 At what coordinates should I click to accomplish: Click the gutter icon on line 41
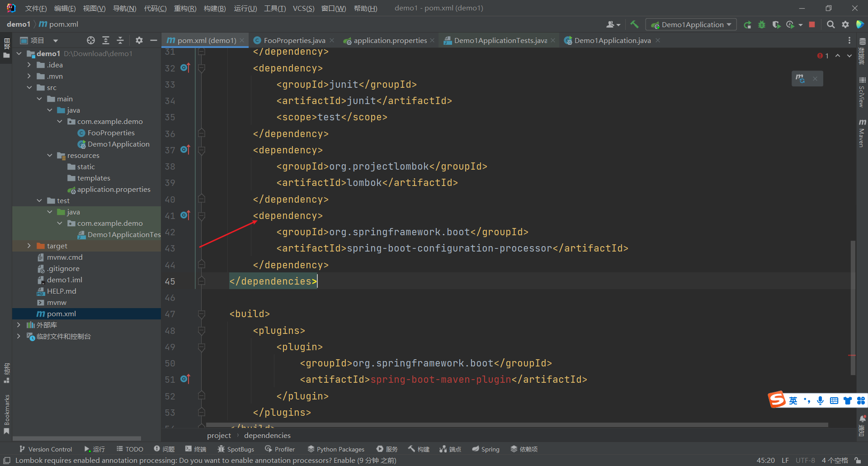(185, 215)
